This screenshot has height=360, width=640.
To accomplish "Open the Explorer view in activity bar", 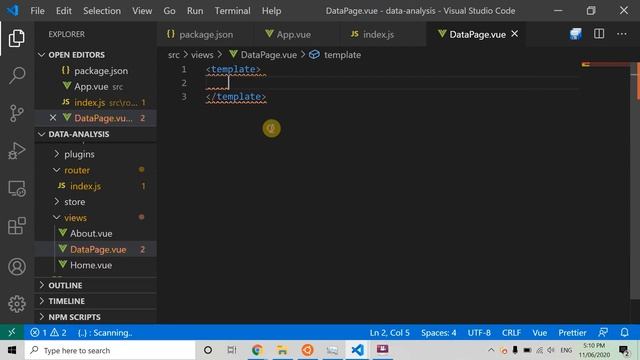I will click(17, 38).
